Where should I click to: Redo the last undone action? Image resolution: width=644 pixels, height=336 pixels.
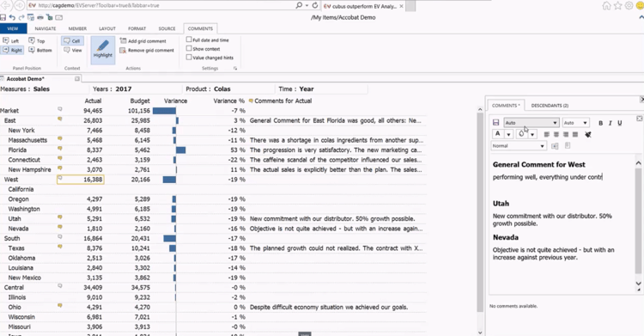[x=21, y=18]
